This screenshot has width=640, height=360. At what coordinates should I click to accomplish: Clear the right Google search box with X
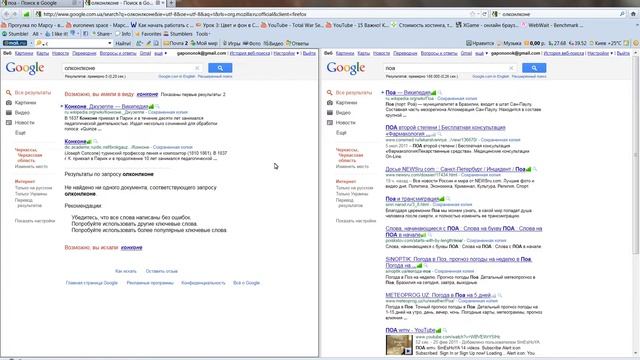point(511,68)
